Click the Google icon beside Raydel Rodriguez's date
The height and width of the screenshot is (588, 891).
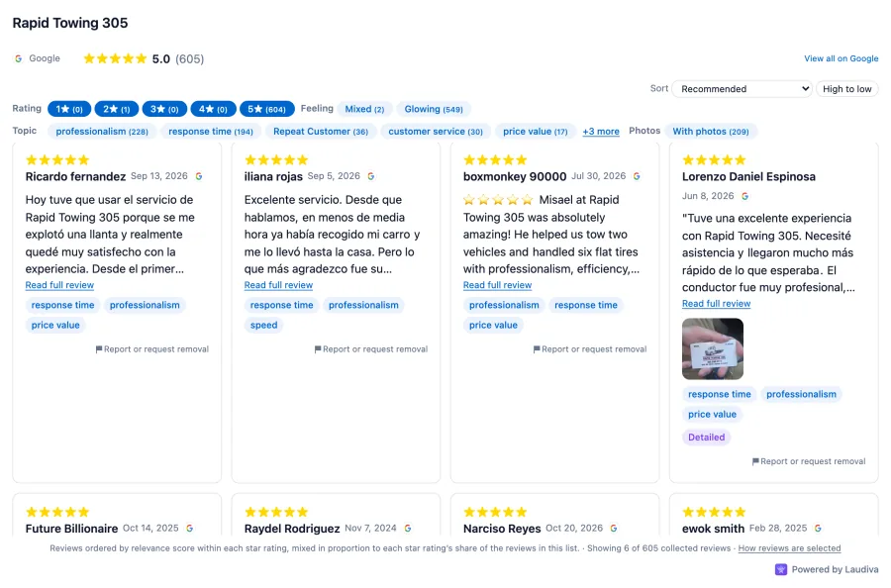click(408, 528)
